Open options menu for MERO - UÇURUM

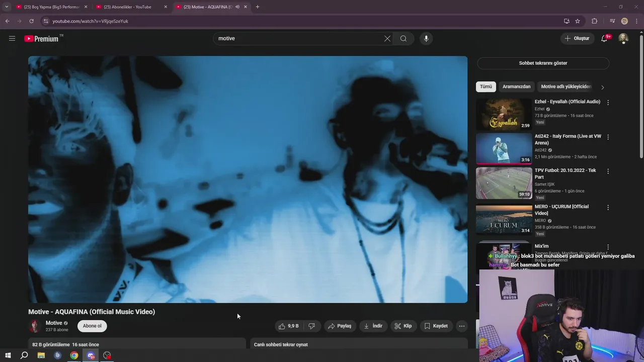[x=608, y=207]
